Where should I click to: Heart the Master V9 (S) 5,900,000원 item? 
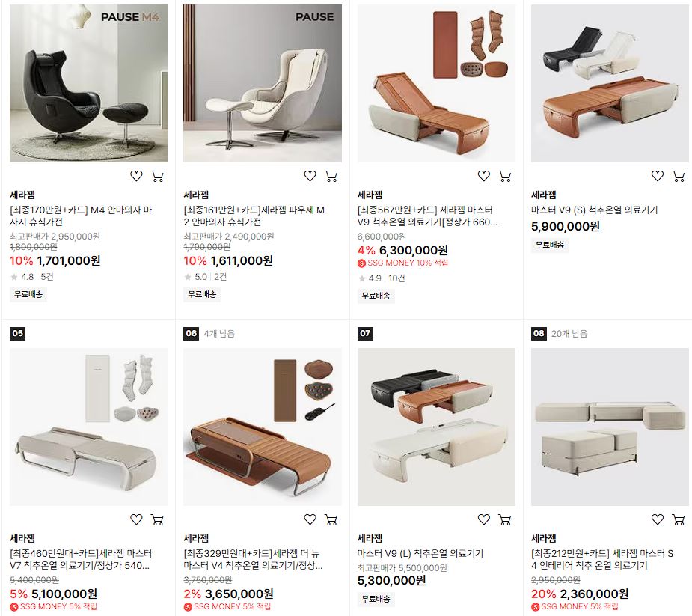658,176
